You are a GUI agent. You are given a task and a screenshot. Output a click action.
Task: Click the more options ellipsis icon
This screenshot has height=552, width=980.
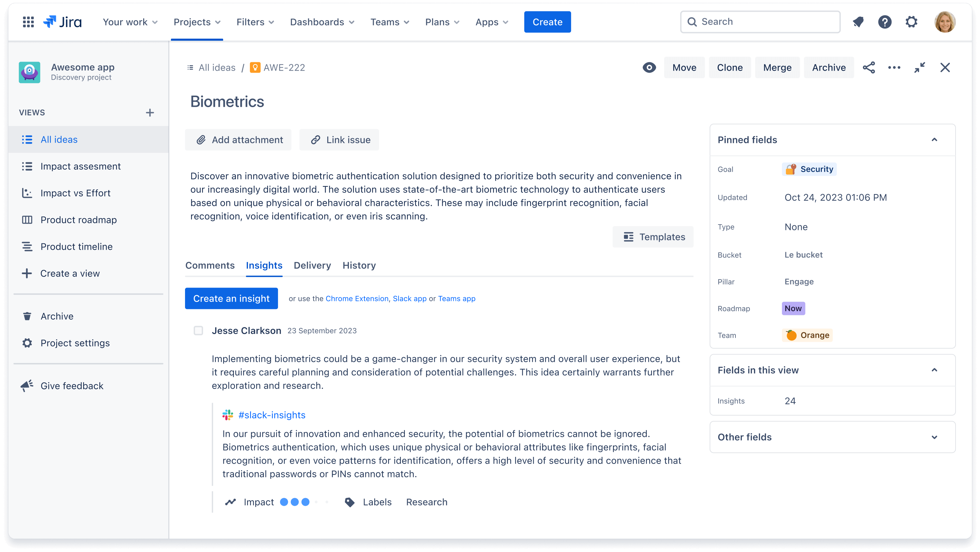point(894,67)
